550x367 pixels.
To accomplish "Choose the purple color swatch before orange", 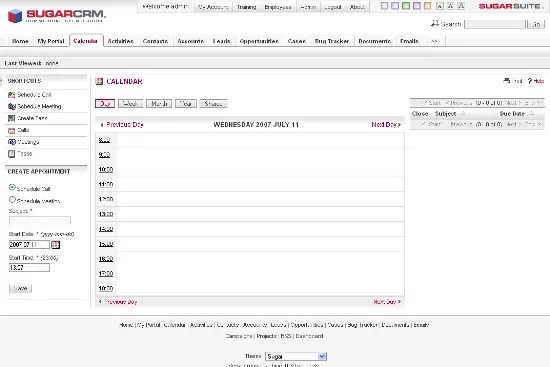I will click(x=417, y=6).
